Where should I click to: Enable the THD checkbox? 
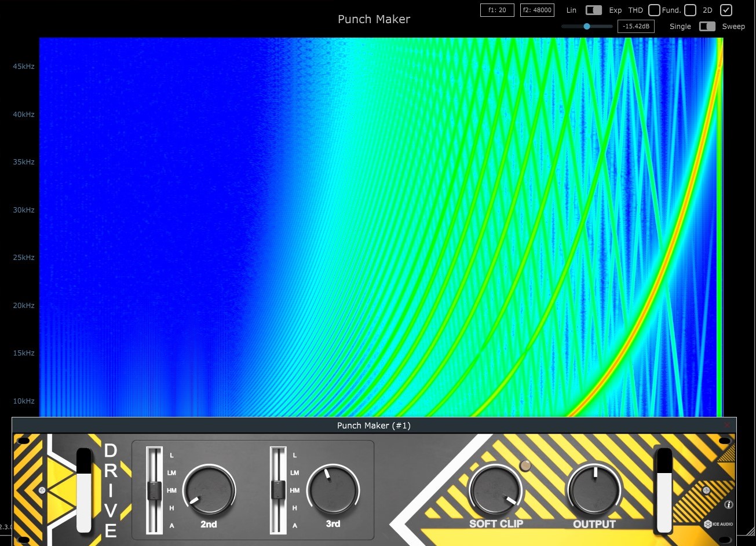click(x=654, y=10)
